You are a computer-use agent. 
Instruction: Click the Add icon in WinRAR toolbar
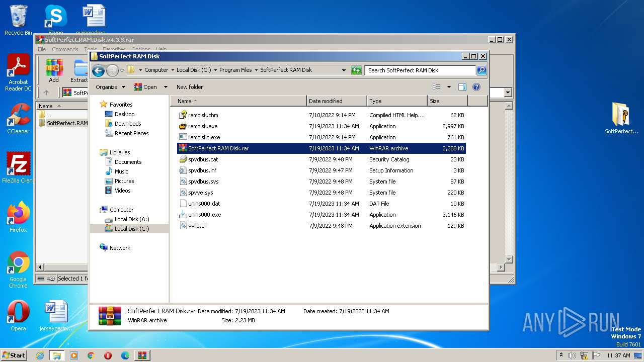pyautogui.click(x=54, y=71)
